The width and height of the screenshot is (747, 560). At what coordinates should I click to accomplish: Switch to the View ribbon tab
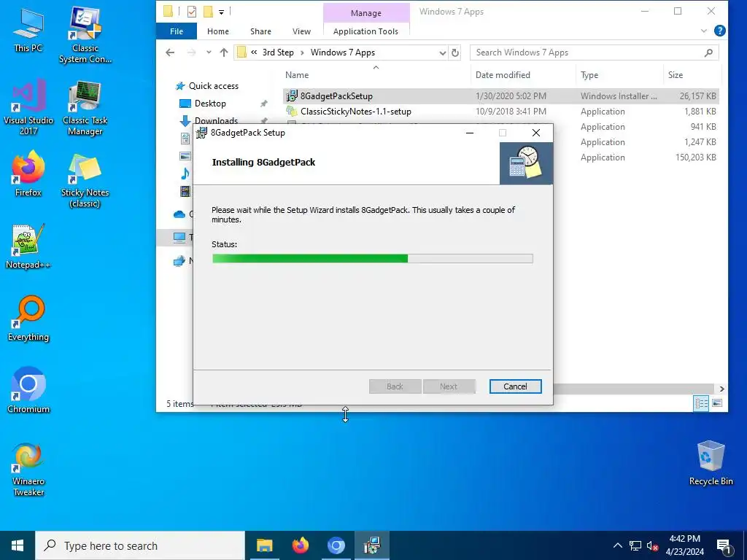pos(301,31)
